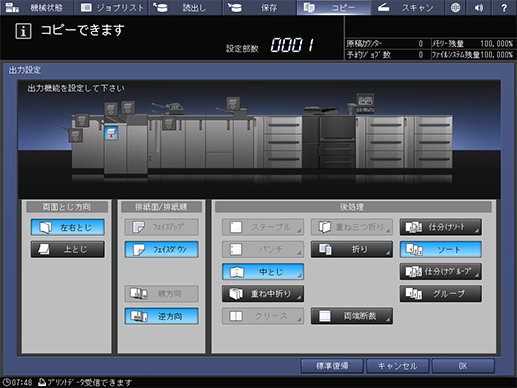Switch to the スキャン scan tab
The width and height of the screenshot is (517, 388).
[x=407, y=7]
